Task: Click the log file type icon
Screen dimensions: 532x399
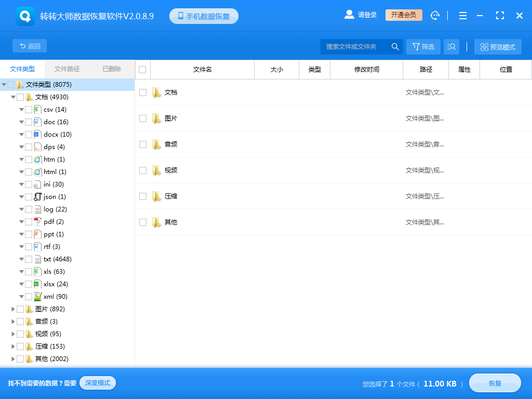Action: click(x=37, y=209)
